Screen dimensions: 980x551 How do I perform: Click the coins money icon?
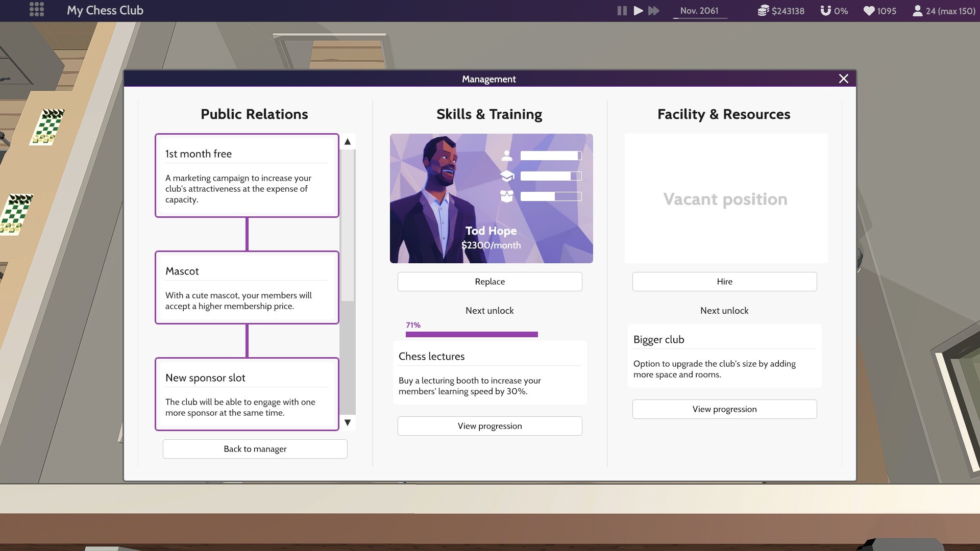tap(764, 10)
